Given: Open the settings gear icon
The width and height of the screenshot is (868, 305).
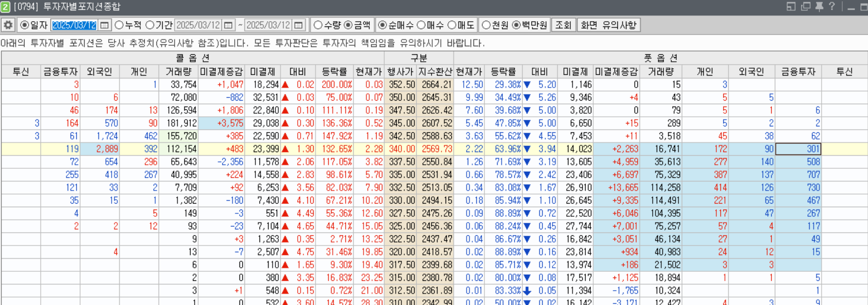Looking at the screenshot, I should (x=8, y=25).
